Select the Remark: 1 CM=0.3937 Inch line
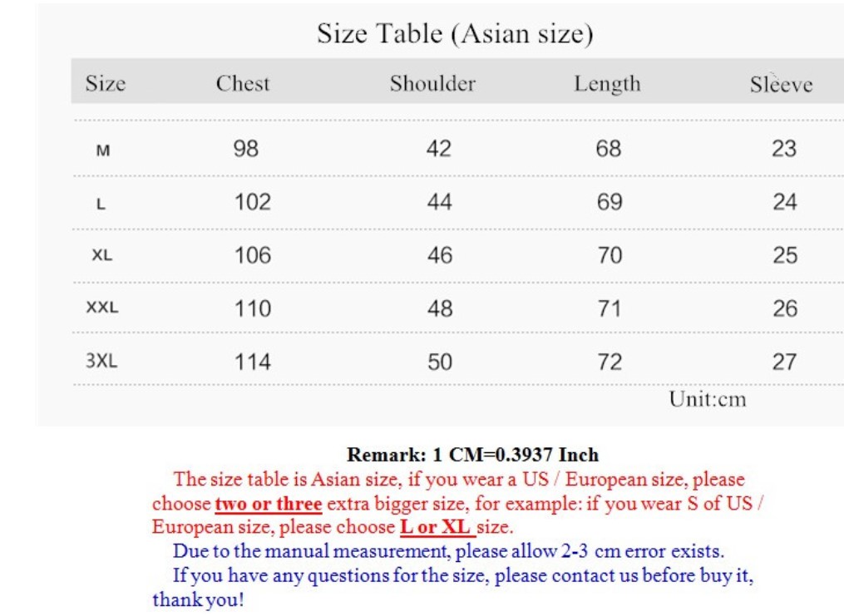 click(472, 455)
